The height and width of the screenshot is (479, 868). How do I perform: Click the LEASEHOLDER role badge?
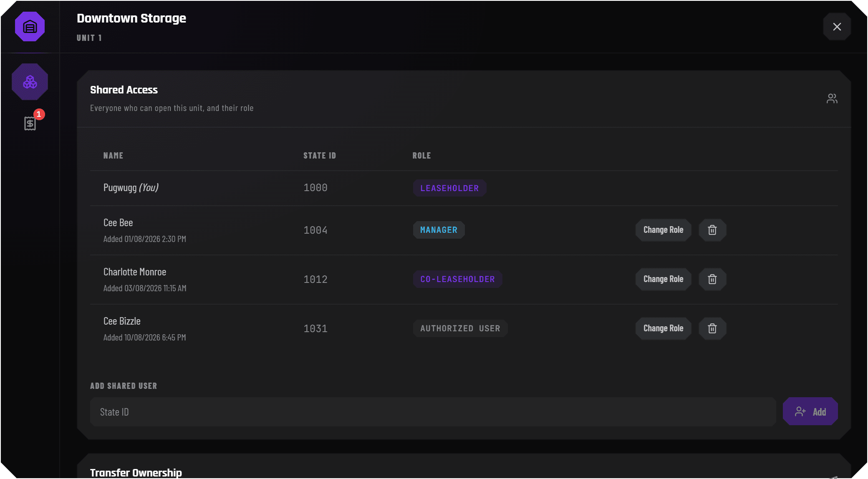click(449, 188)
